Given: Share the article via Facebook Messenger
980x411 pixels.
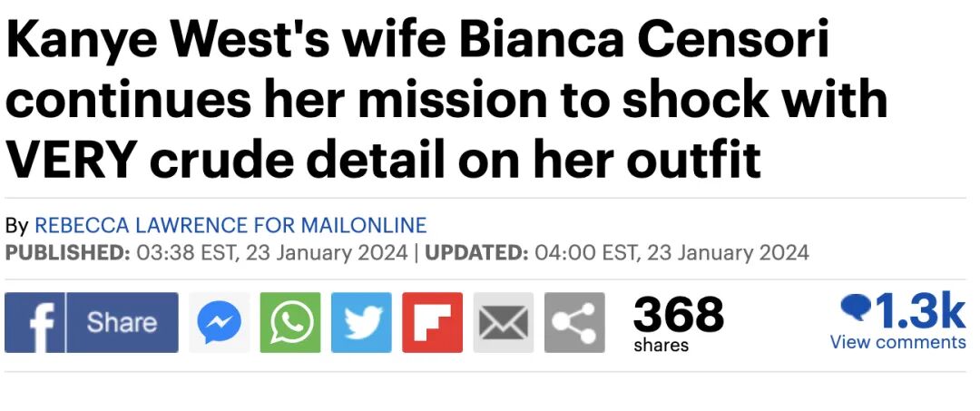Looking at the screenshot, I should (x=219, y=323).
